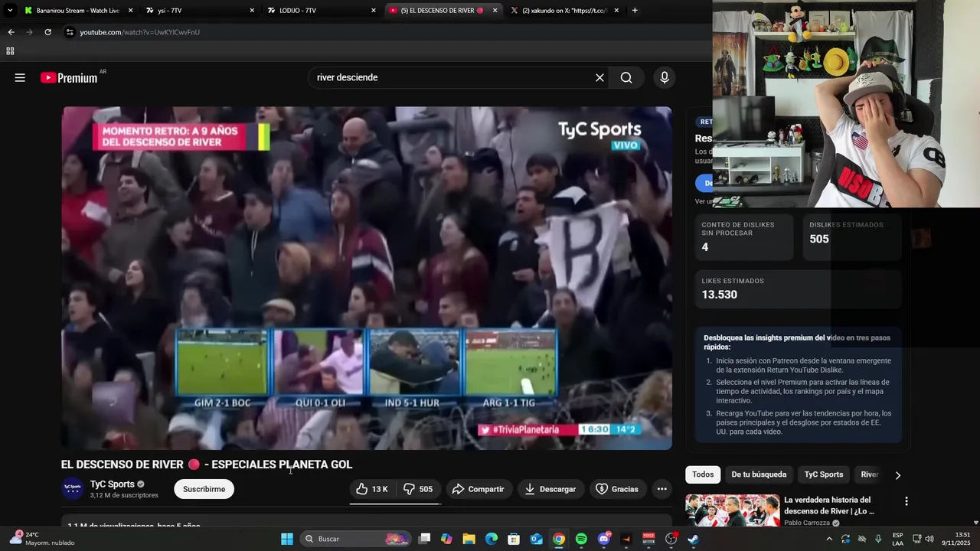Viewport: 980px width, 551px height.
Task: Subscribe with the Suscribirme button
Action: click(x=204, y=489)
